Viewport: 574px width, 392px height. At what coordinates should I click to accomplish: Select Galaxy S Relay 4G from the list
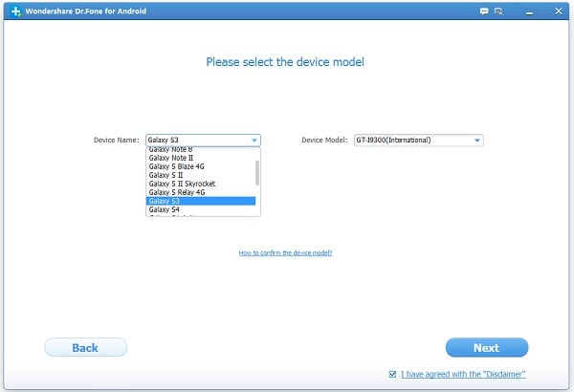coord(201,192)
